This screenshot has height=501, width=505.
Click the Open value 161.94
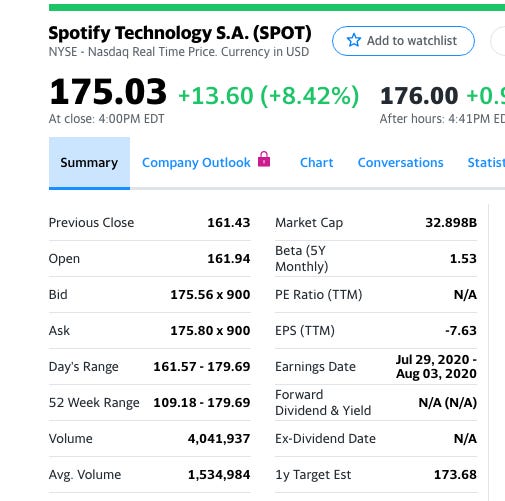[229, 259]
